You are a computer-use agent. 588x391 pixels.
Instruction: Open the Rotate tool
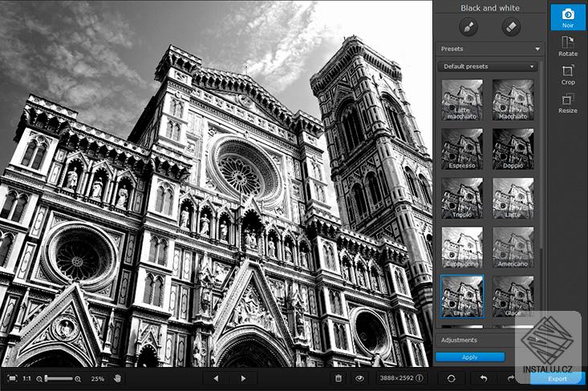point(568,46)
